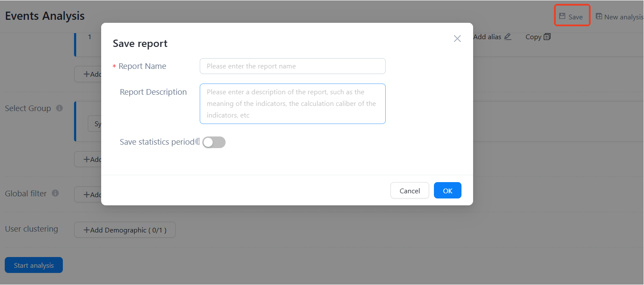644x285 pixels.
Task: Click the Add button beside Global filter
Action: click(88, 195)
